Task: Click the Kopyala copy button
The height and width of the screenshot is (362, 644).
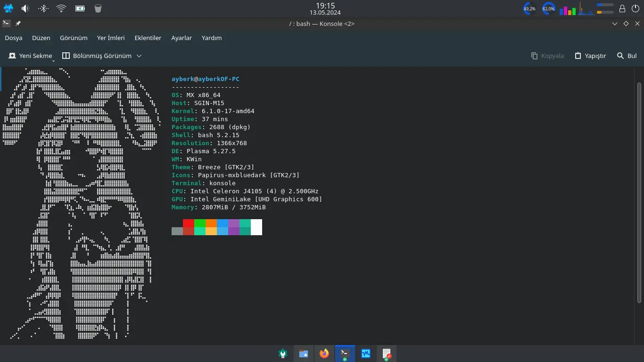Action: (x=547, y=56)
